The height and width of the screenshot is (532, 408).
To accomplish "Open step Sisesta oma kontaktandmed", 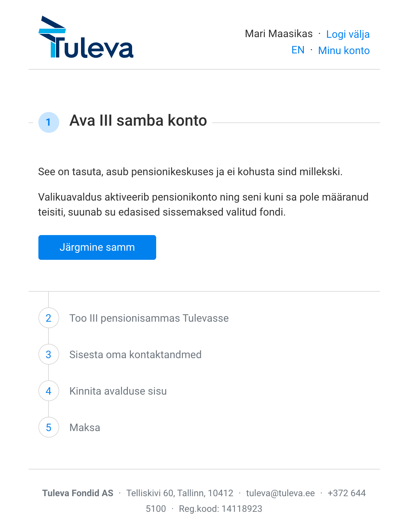I will tap(136, 355).
